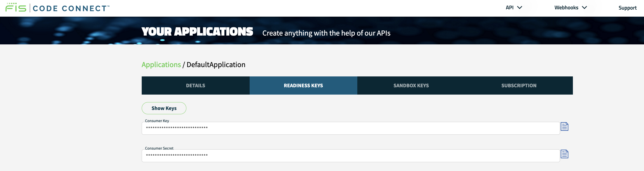Image resolution: width=644 pixels, height=171 pixels.
Task: Click the document icon beside Consumer Key field
Action: click(565, 127)
